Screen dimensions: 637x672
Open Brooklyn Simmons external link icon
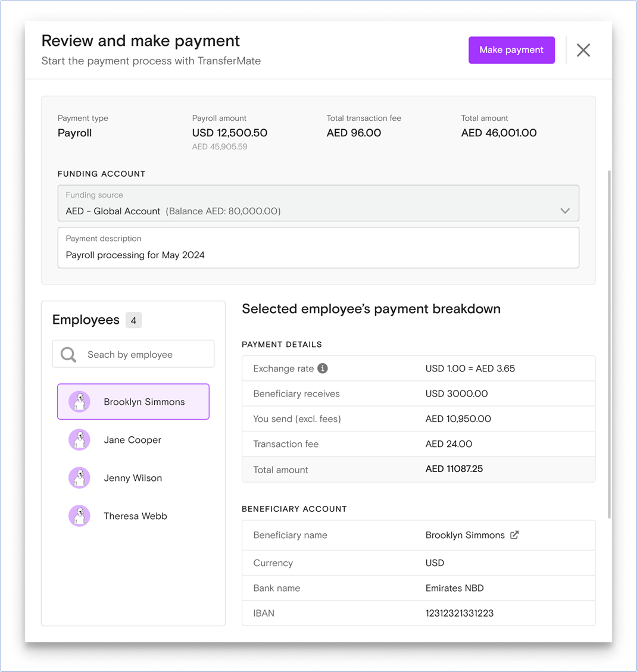click(514, 535)
